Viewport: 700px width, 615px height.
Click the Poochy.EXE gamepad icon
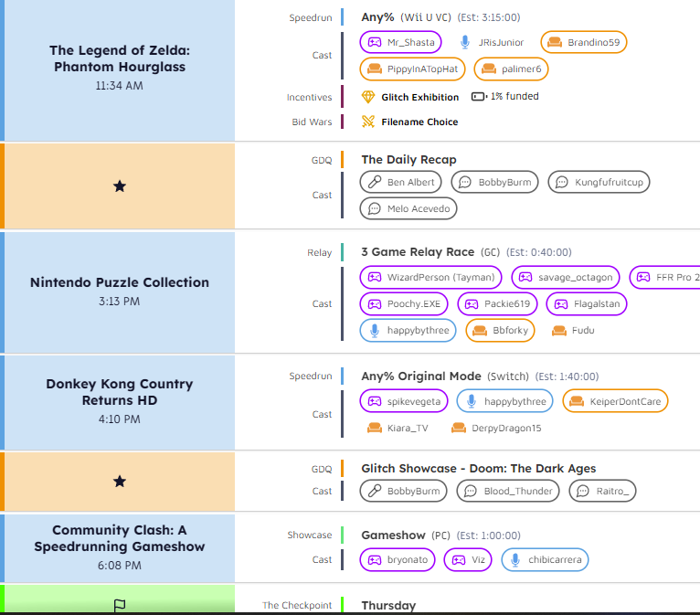tap(375, 304)
